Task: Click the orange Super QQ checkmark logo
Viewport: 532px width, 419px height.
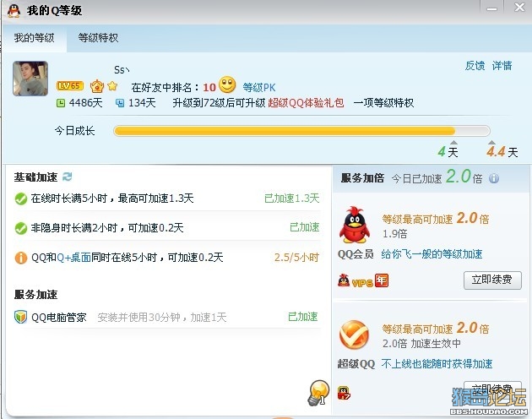Action: coord(354,335)
